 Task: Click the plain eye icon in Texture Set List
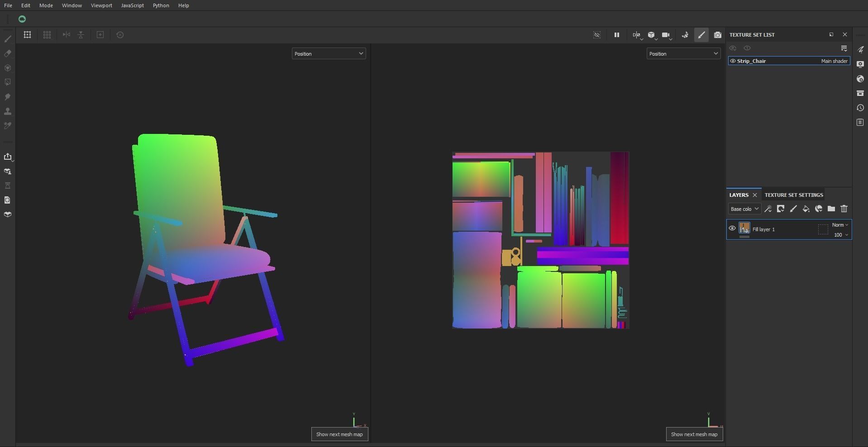(747, 48)
